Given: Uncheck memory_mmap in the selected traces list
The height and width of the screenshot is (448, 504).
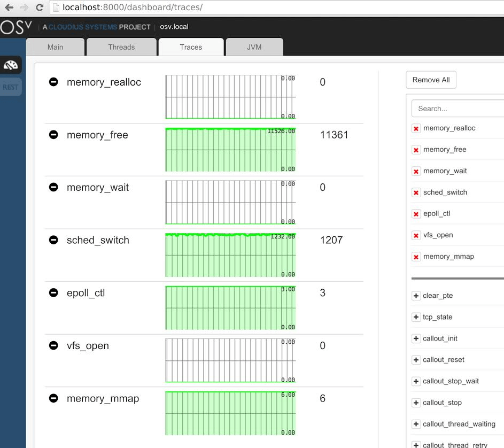Looking at the screenshot, I should tap(416, 257).
